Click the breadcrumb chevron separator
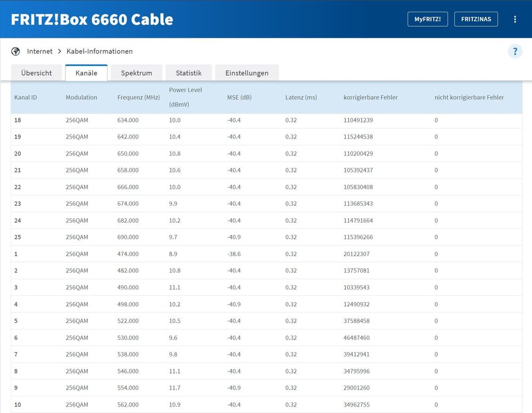 [x=60, y=52]
